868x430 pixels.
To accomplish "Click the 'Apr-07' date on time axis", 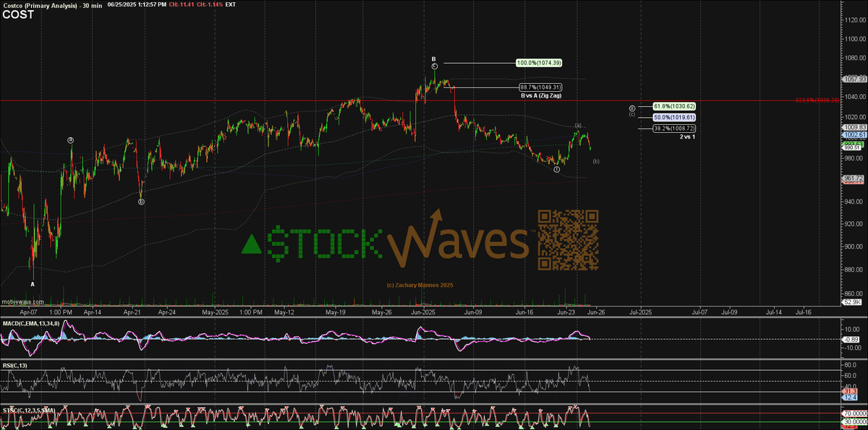I will (28, 311).
